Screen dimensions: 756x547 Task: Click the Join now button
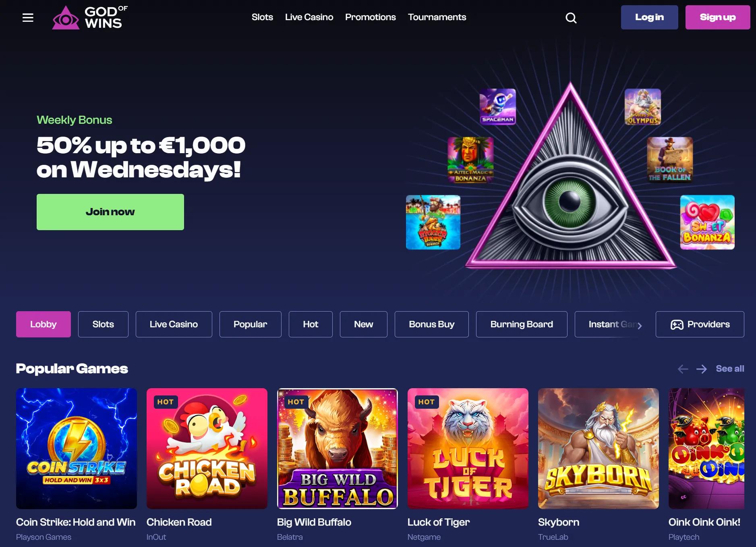[110, 212]
